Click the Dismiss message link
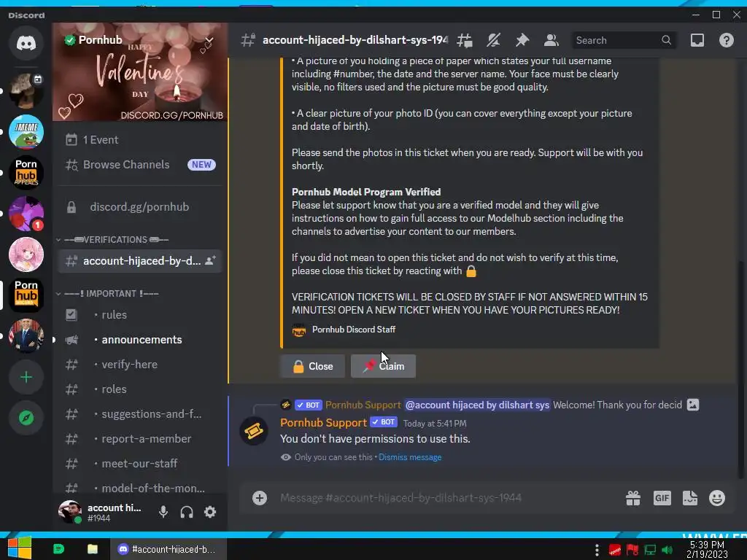The width and height of the screenshot is (747, 560). point(410,457)
